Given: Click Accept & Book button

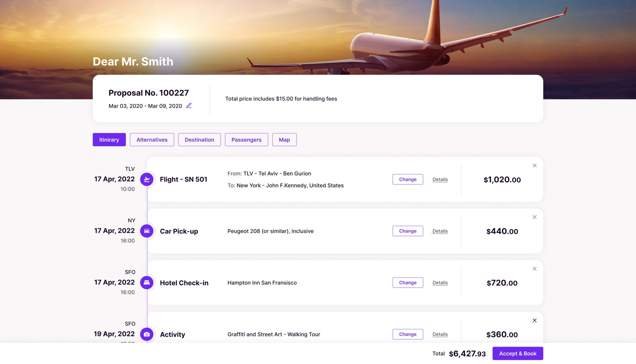Looking at the screenshot, I should 518,353.
